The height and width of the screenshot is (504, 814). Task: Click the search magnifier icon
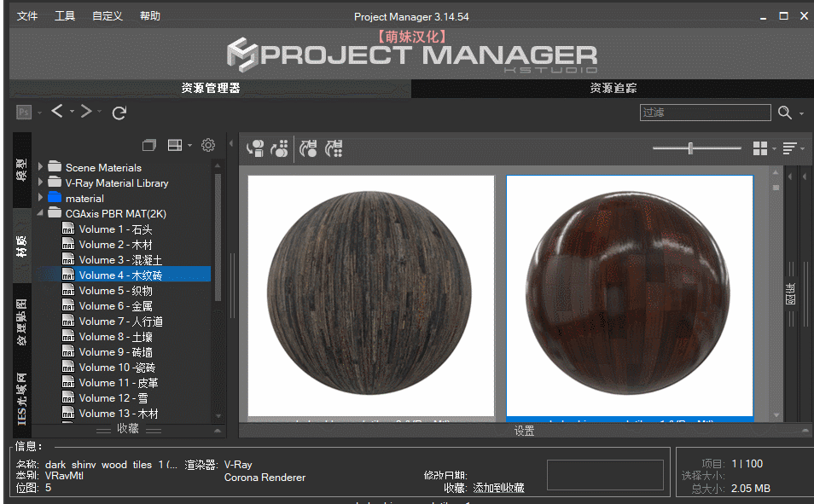coord(785,113)
